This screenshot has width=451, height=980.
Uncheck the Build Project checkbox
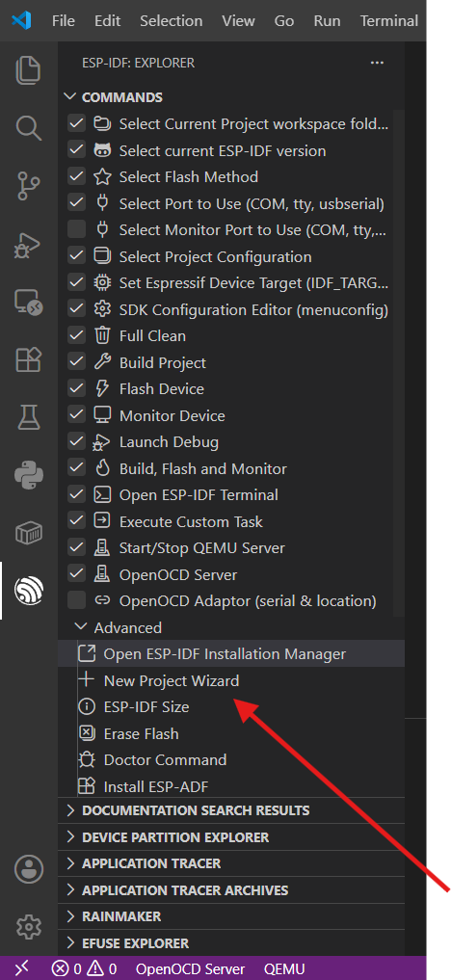click(x=76, y=362)
